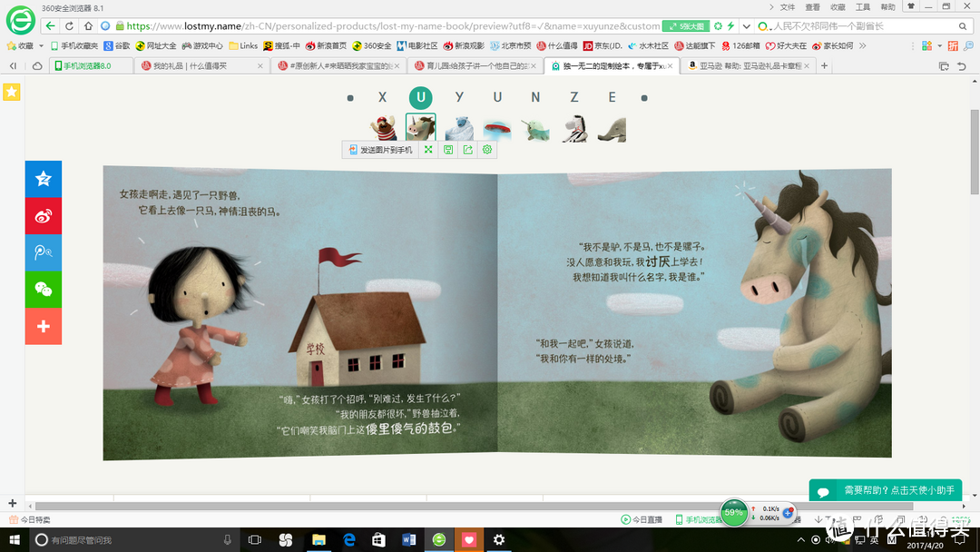Open 今日直播 in status bar
This screenshot has height=552, width=980.
pos(642,519)
